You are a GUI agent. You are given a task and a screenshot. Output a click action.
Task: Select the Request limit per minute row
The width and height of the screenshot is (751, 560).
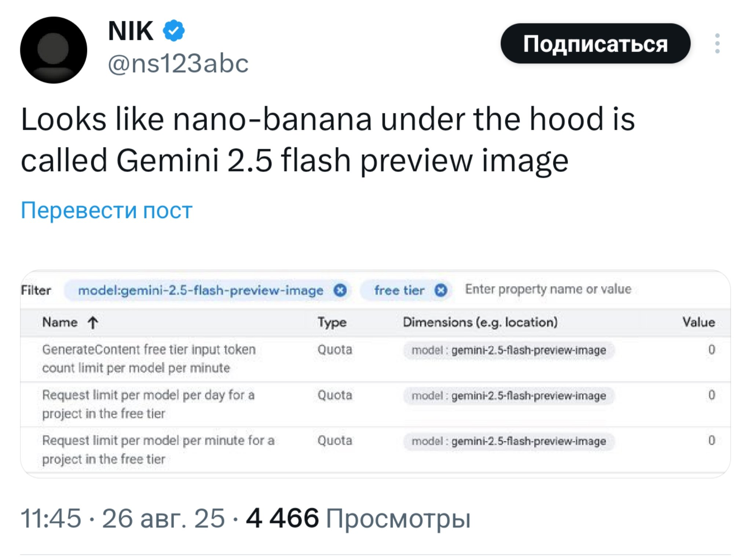pyautogui.click(x=158, y=449)
